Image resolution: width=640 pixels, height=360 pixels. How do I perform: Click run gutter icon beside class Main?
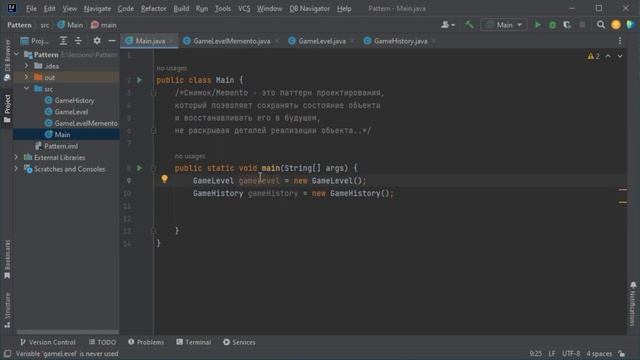click(139, 80)
